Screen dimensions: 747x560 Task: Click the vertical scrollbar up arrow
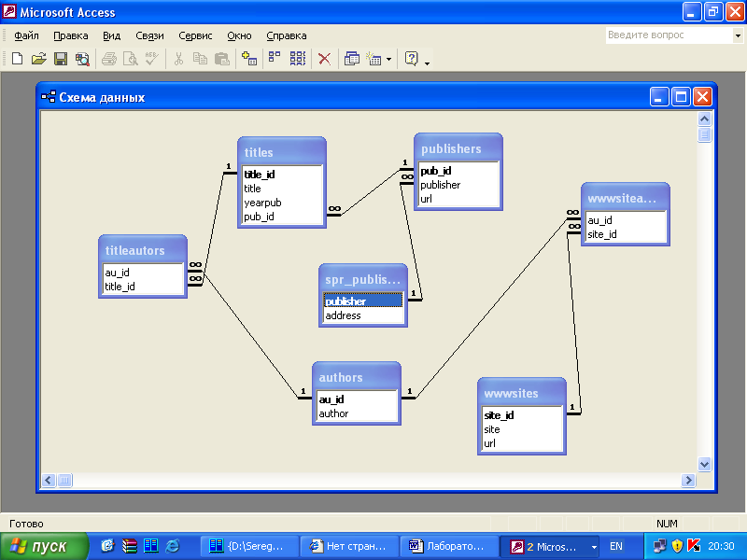704,119
